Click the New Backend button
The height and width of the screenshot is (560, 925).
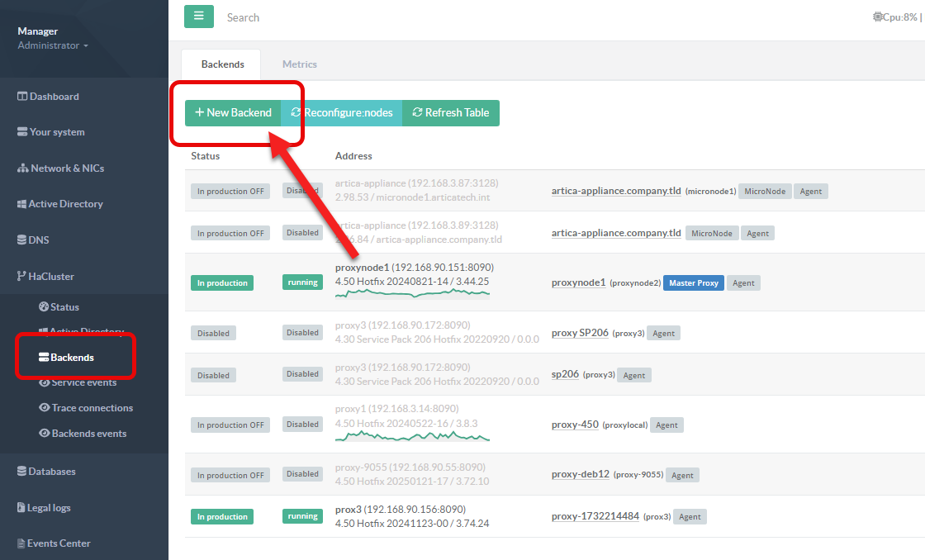233,113
